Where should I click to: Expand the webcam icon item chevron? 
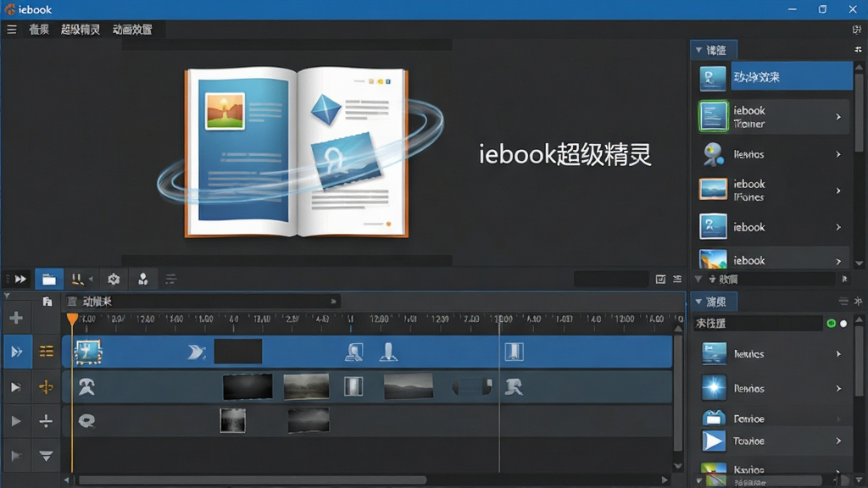point(838,154)
